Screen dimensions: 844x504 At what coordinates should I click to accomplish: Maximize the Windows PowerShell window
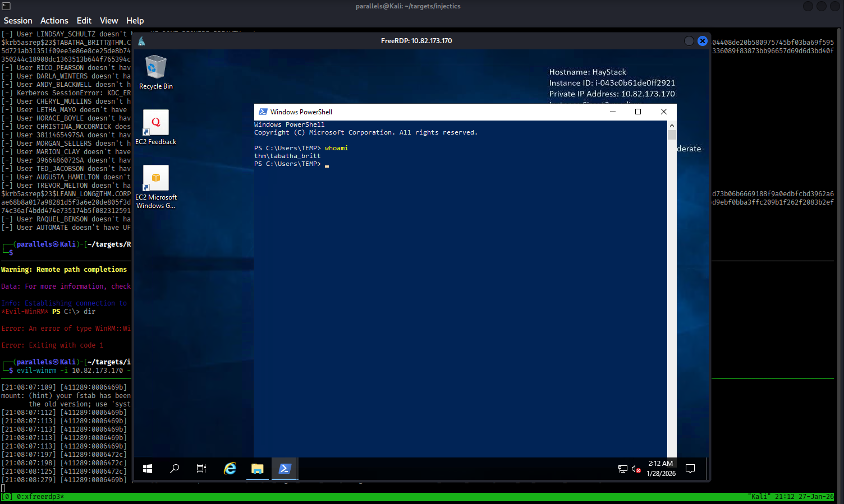pos(638,112)
